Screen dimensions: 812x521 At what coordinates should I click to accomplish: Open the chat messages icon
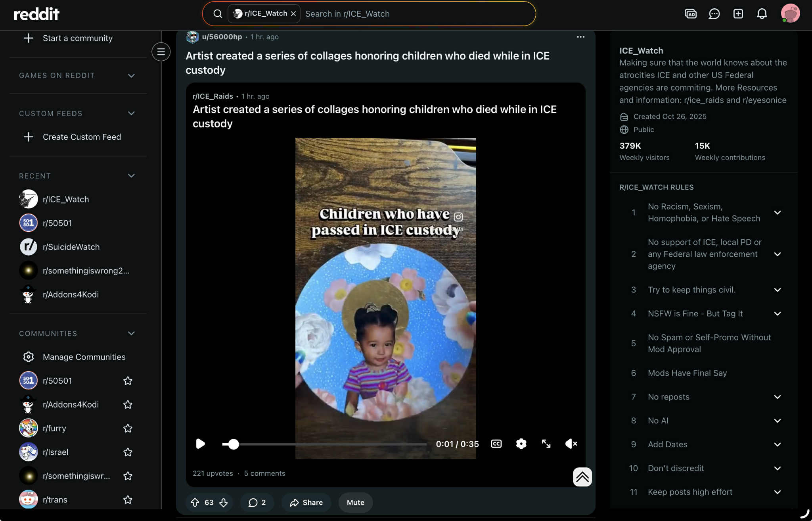pos(714,14)
